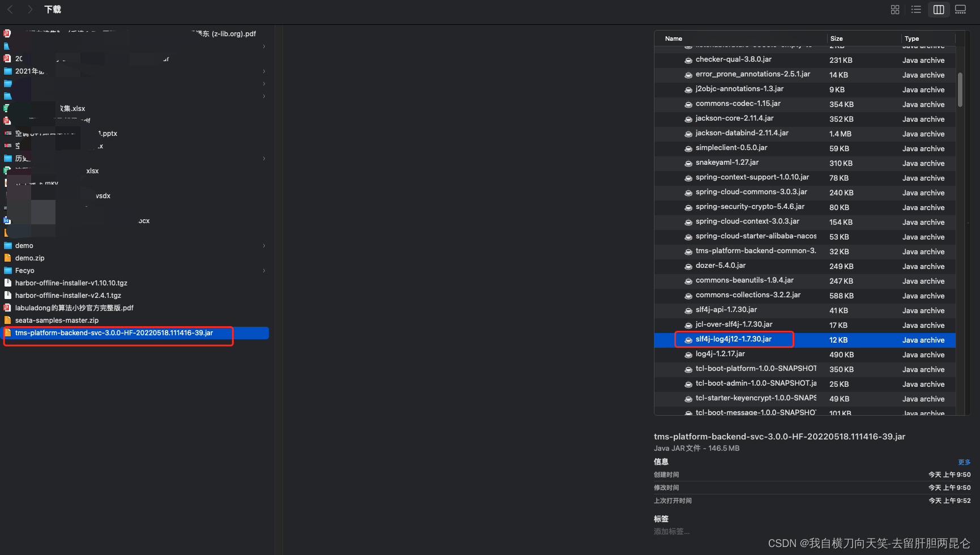Viewport: 980px width, 555px height.
Task: Select spring-cloud-context-3.0.3.jar row
Action: 804,222
